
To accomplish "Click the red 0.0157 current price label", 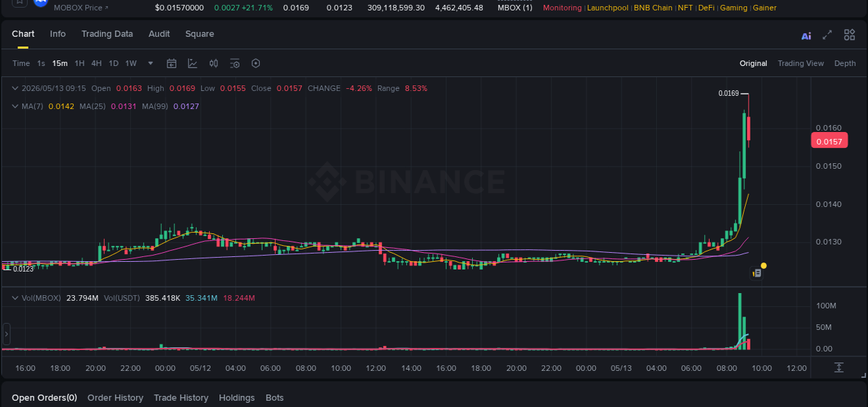I will point(829,141).
